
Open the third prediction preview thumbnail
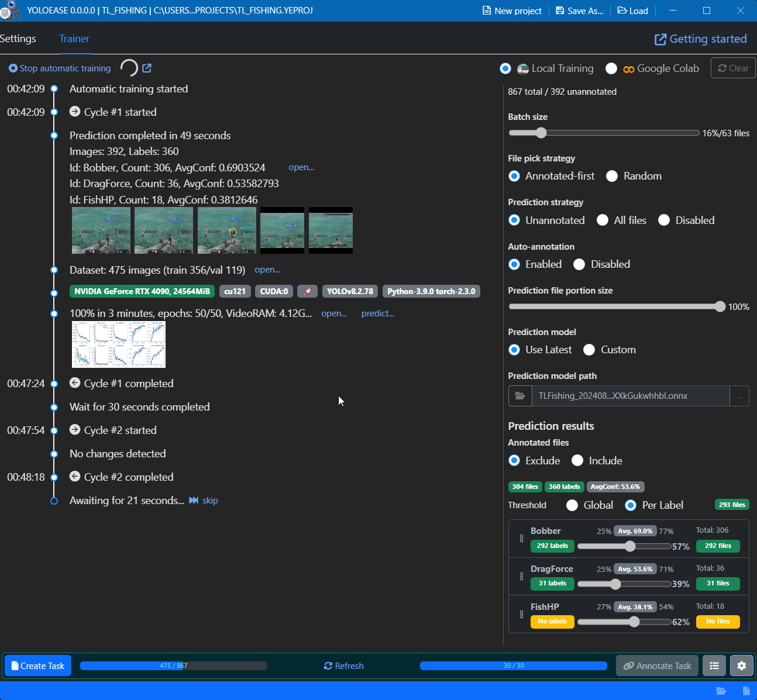coord(227,230)
